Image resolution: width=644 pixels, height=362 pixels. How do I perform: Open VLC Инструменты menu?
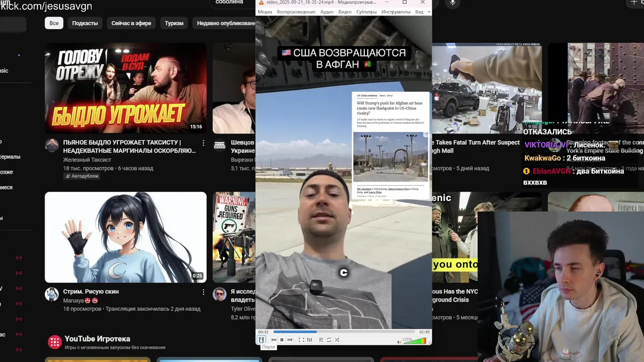[x=396, y=12]
